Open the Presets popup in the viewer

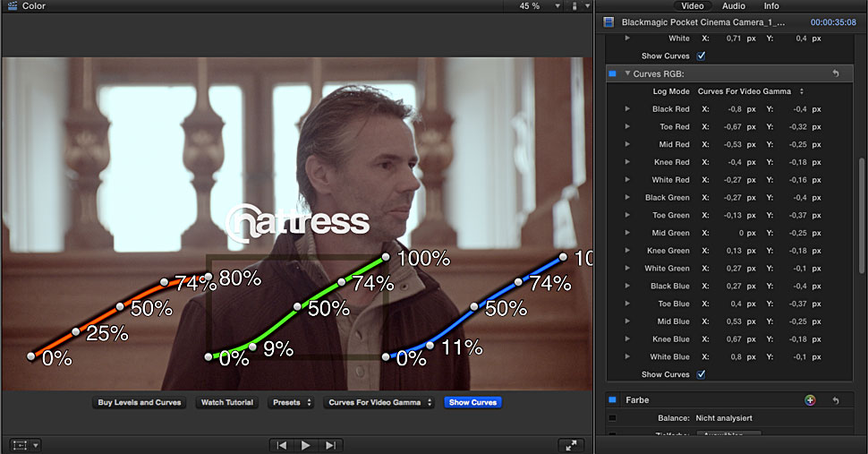pyautogui.click(x=291, y=403)
